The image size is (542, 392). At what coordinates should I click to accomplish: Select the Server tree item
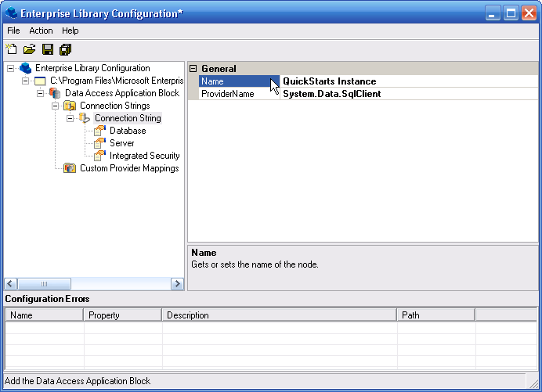[121, 143]
